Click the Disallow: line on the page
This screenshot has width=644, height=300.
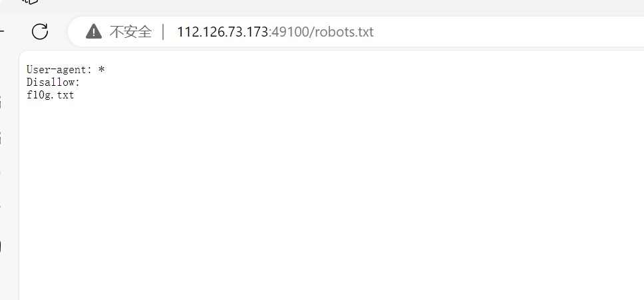click(x=53, y=82)
